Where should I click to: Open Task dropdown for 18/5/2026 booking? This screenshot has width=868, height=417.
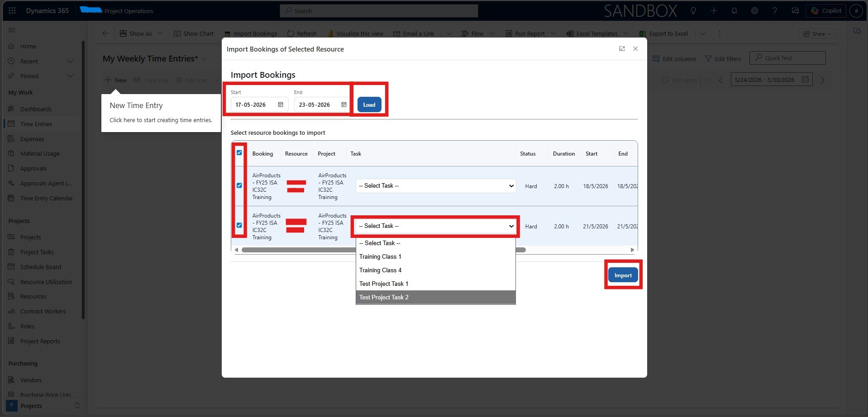[436, 186]
